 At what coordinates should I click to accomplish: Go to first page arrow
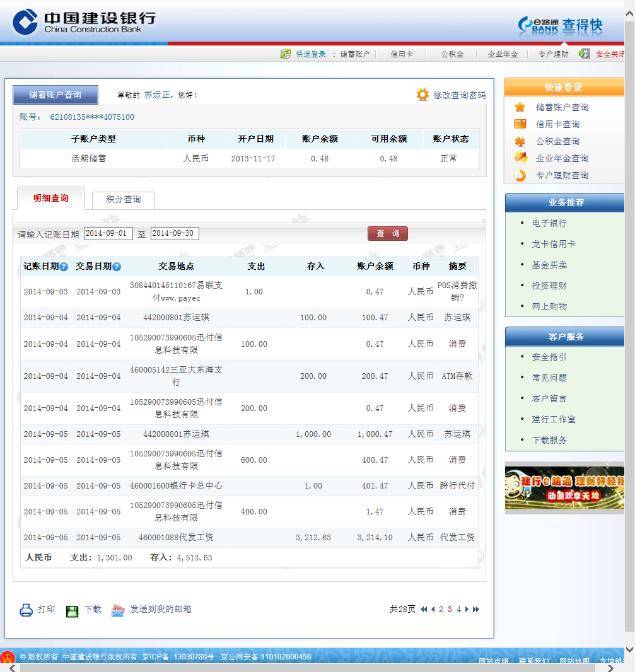(x=424, y=610)
